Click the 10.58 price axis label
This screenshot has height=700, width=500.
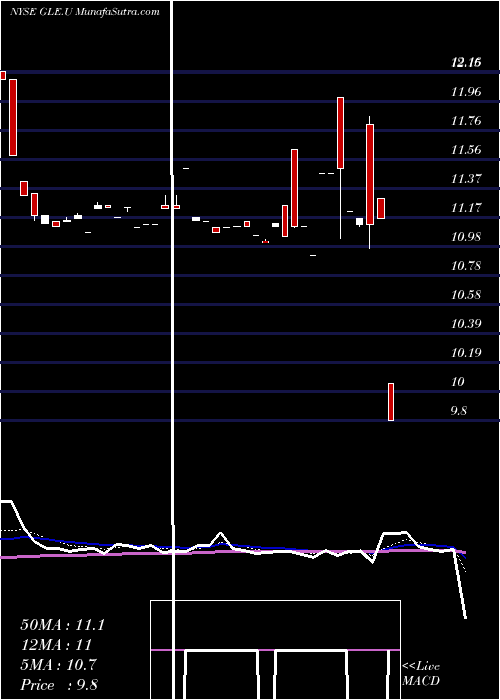(x=466, y=295)
